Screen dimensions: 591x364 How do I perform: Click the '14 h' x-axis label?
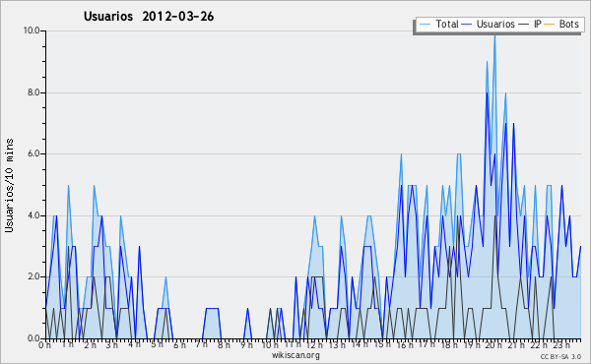[x=360, y=344]
